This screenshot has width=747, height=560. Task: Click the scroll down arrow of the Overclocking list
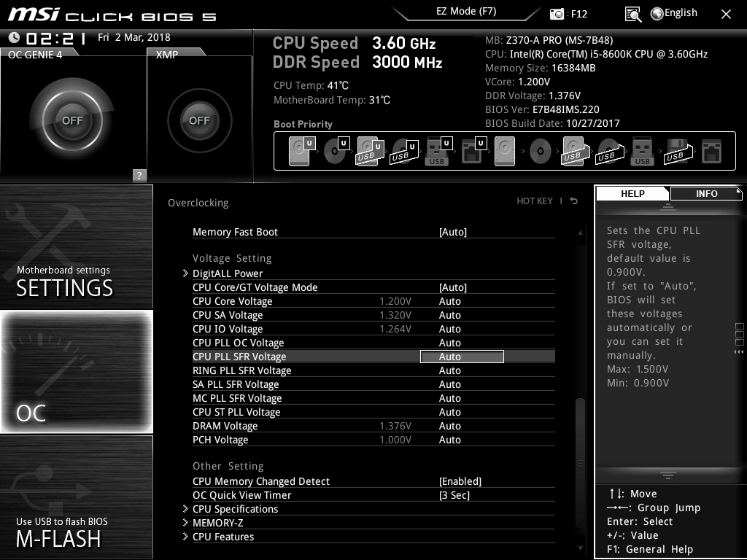(x=580, y=548)
